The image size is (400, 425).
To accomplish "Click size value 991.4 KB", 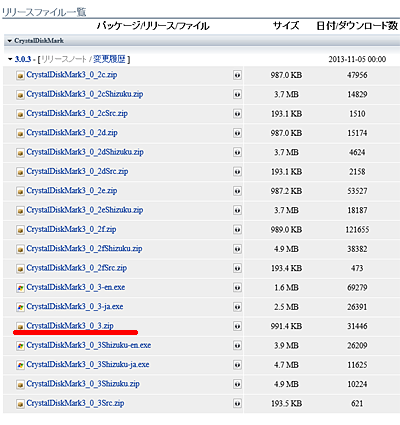I will click(x=286, y=326).
